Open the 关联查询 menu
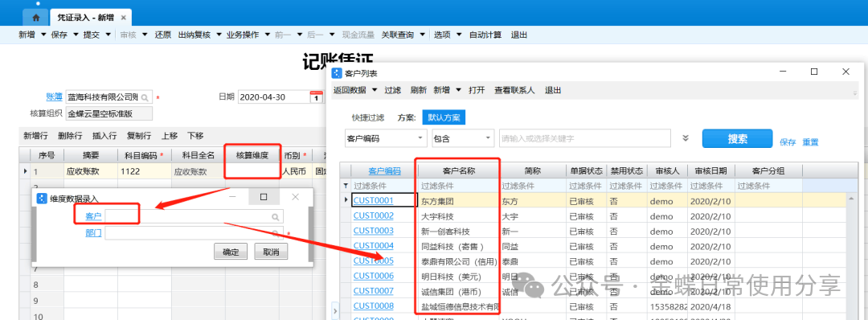 [x=398, y=35]
